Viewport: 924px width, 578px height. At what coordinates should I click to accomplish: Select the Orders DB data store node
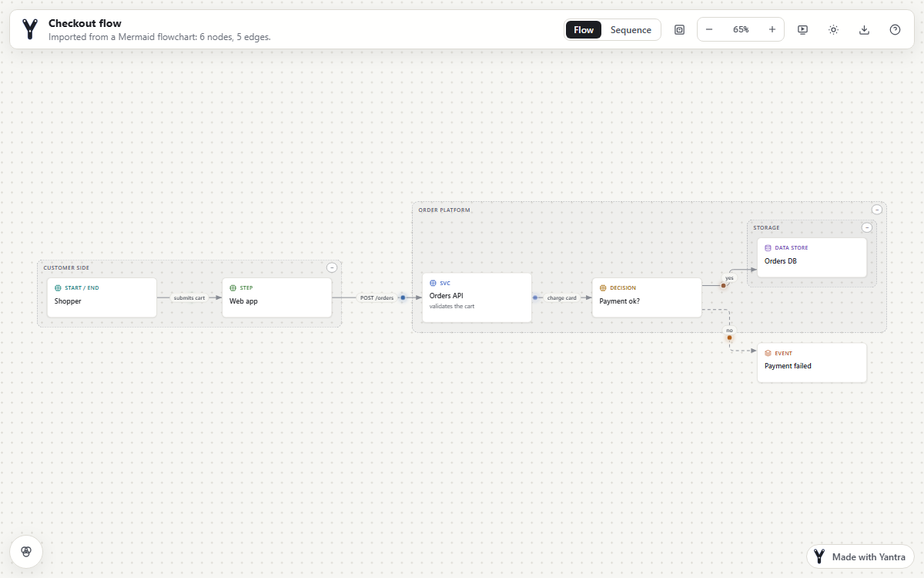pyautogui.click(x=812, y=257)
